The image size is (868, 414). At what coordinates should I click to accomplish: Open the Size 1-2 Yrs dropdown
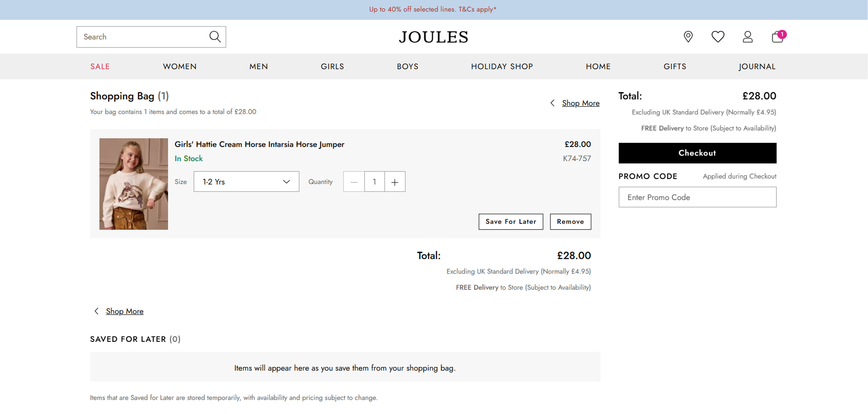coord(246,181)
